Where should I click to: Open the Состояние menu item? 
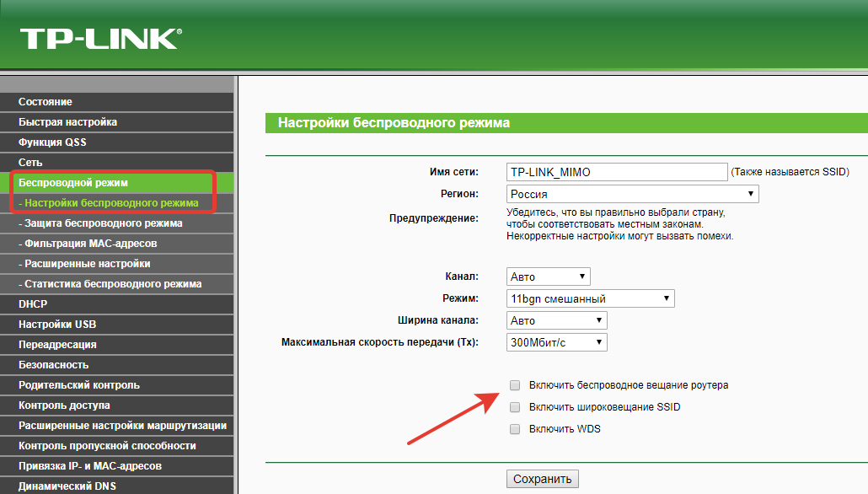coord(46,102)
